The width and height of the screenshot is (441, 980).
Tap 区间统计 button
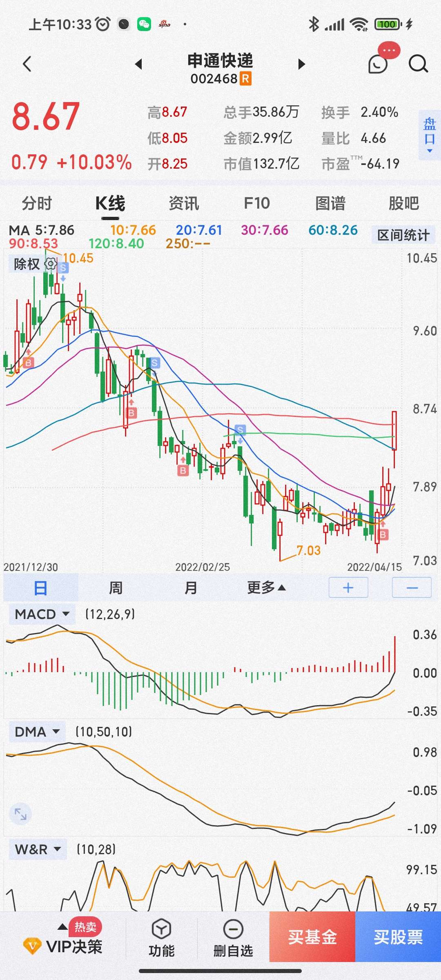coord(403,235)
